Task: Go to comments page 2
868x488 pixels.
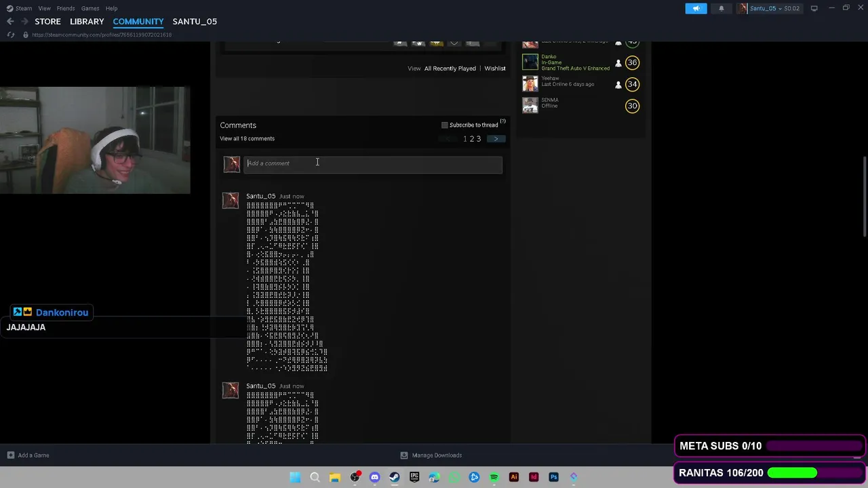Action: [x=471, y=139]
